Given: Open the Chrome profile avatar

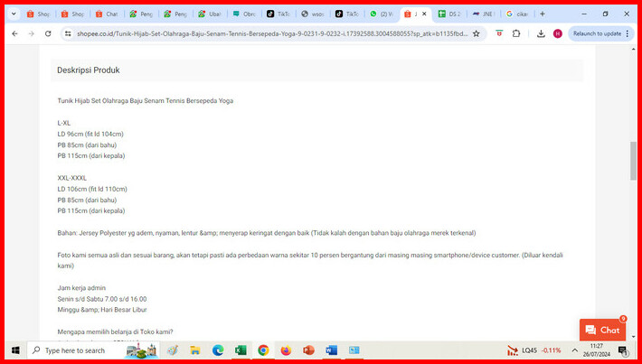Looking at the screenshot, I should click(x=557, y=33).
